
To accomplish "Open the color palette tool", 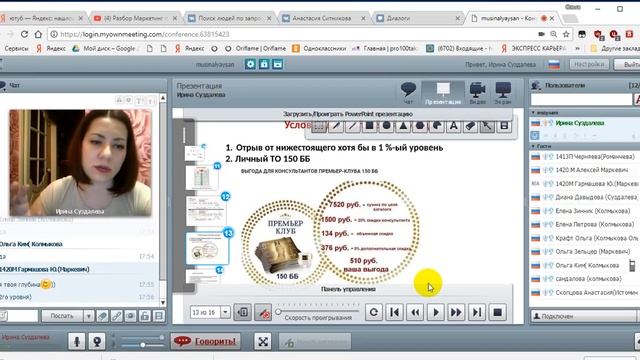I will [437, 126].
